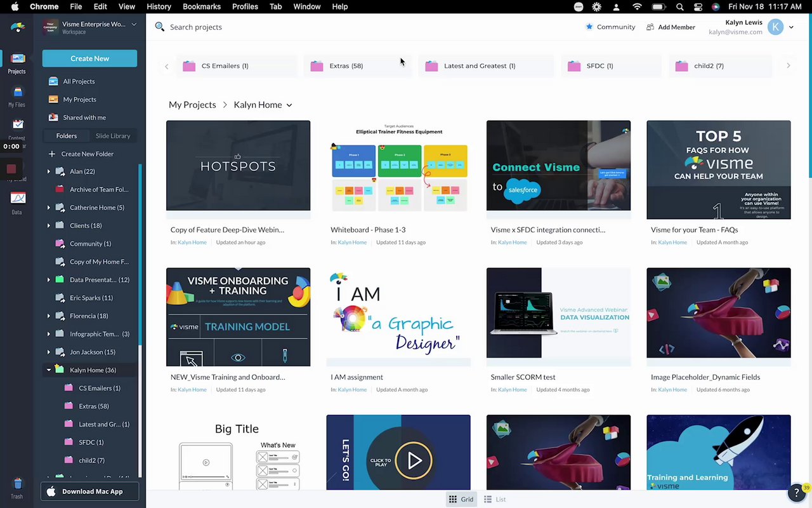This screenshot has height=508, width=812.
Task: Expand the Jon Jackson (15) folder arrow
Action: pos(49,352)
